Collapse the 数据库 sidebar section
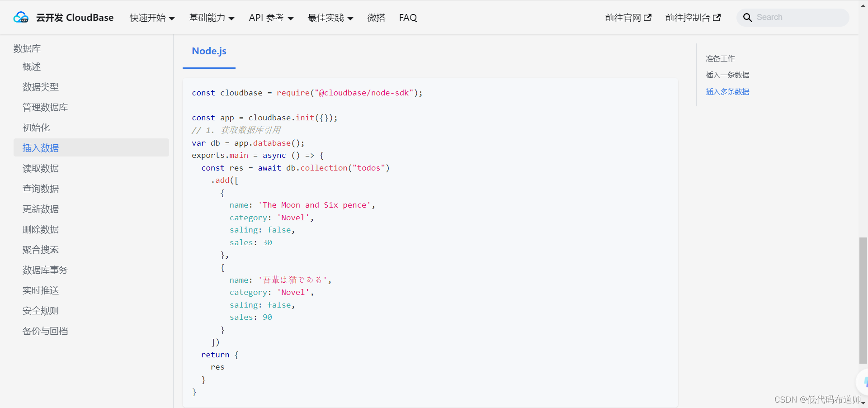Viewport: 868px width, 408px height. point(27,48)
